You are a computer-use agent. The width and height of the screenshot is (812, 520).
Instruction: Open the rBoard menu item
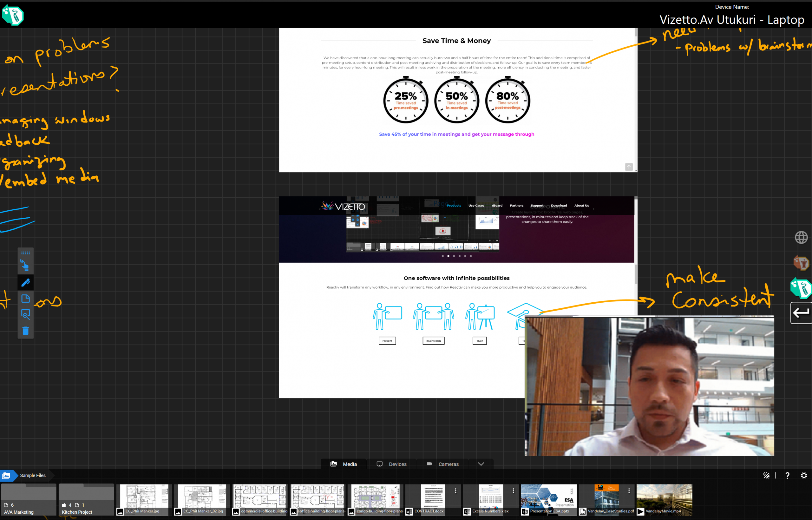tap(497, 205)
